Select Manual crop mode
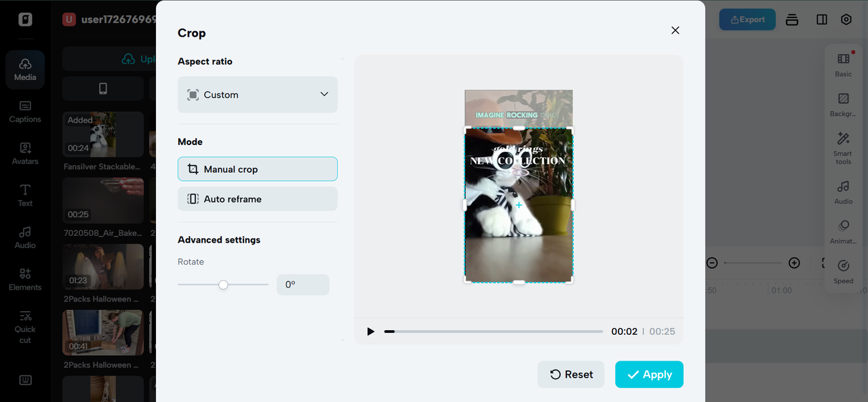Image resolution: width=868 pixels, height=402 pixels. [257, 169]
